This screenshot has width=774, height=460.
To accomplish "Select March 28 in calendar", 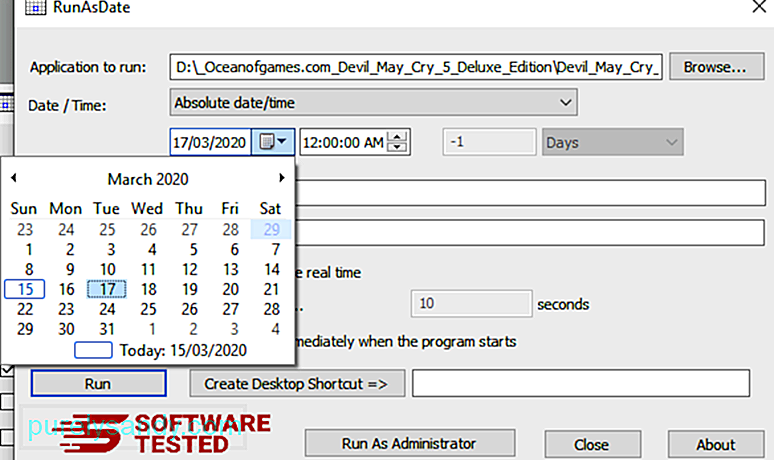I will (x=271, y=309).
